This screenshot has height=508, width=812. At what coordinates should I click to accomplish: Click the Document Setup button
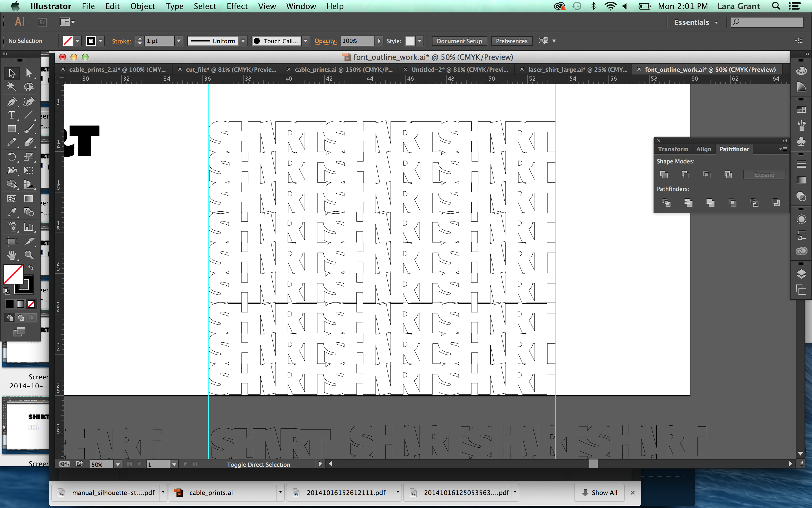click(459, 41)
